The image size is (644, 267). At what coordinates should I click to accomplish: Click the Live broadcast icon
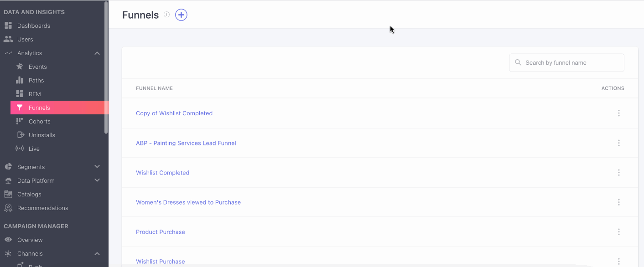pyautogui.click(x=20, y=149)
